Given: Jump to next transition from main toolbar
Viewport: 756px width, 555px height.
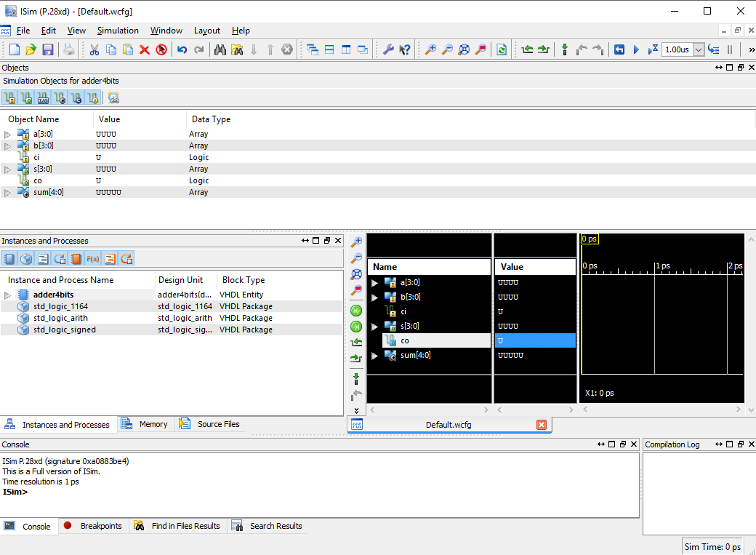Looking at the screenshot, I should click(x=544, y=49).
